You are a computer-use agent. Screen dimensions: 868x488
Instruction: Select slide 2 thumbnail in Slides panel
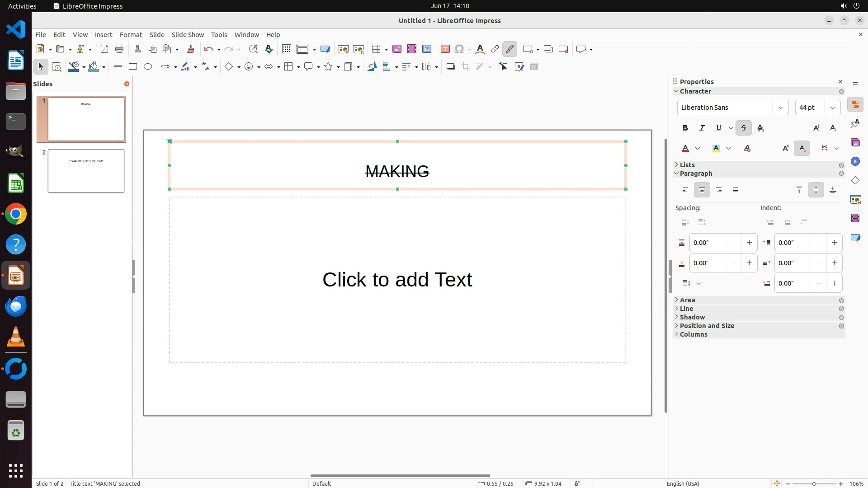pyautogui.click(x=86, y=171)
